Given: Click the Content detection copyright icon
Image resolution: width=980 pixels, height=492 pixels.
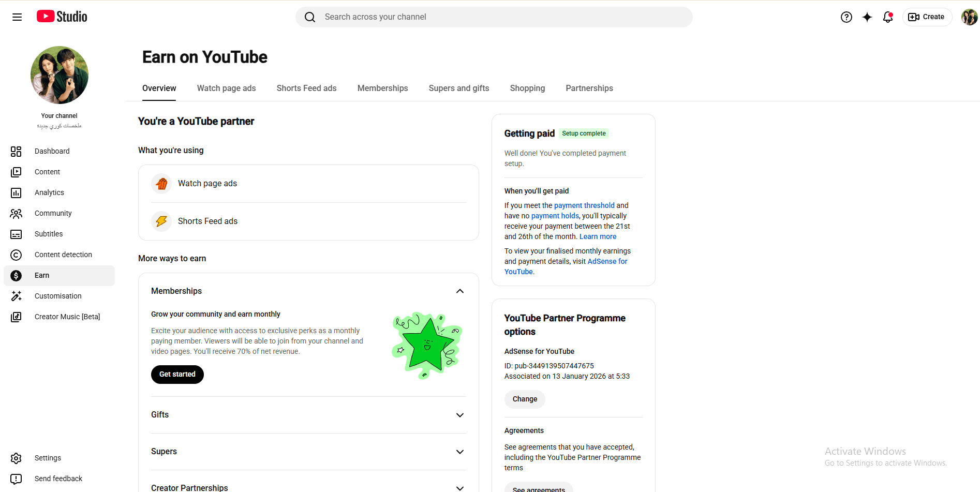Looking at the screenshot, I should pyautogui.click(x=16, y=255).
